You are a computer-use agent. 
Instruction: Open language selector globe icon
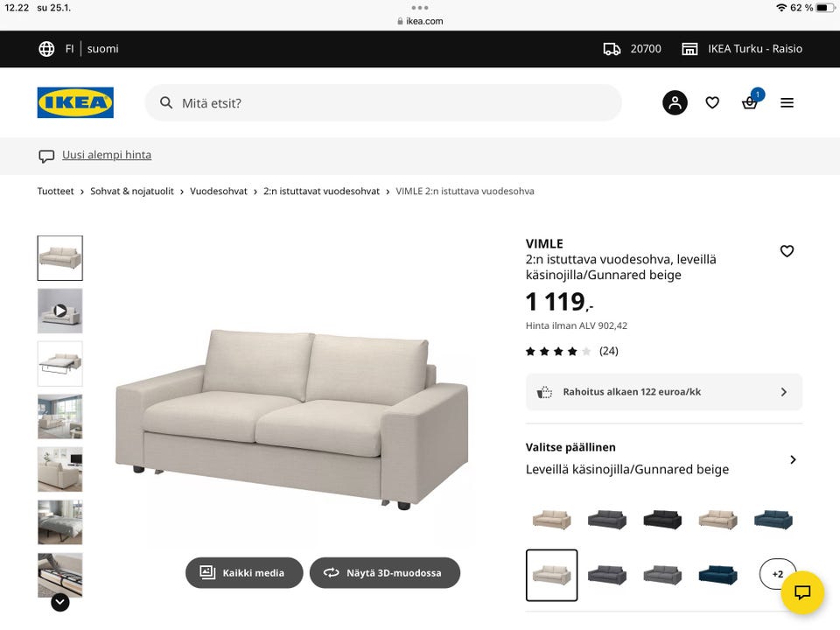click(x=46, y=49)
